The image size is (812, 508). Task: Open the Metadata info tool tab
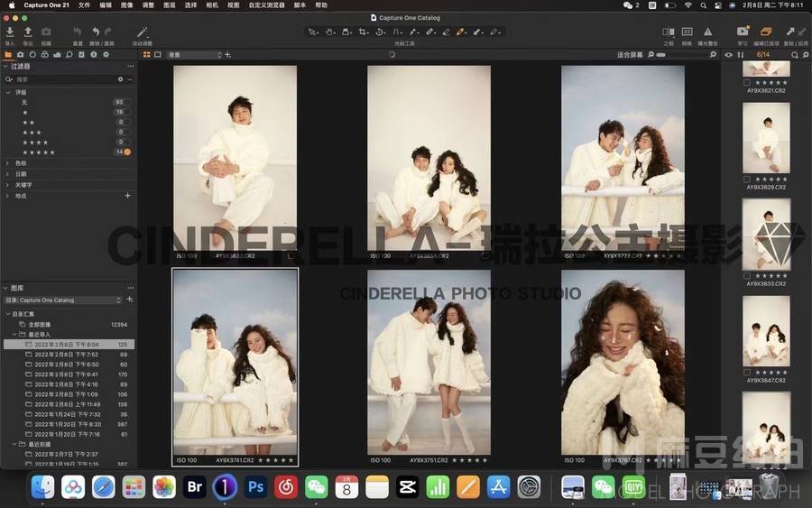[94, 54]
